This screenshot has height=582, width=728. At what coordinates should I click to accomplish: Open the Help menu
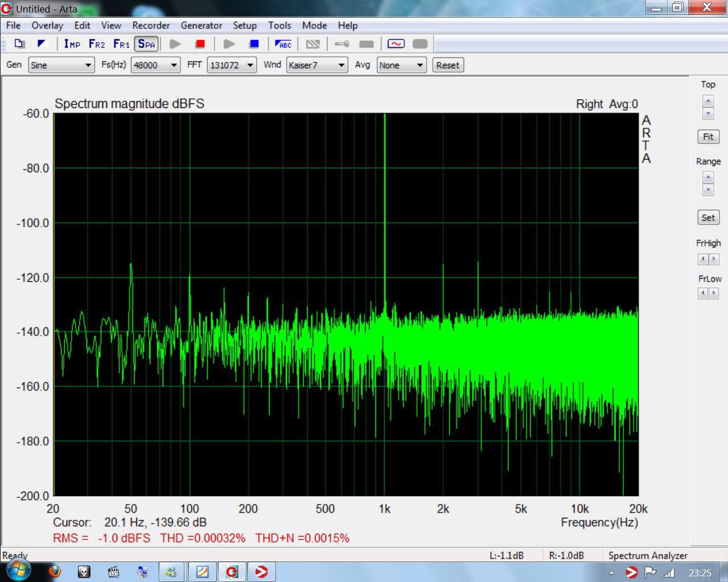coord(347,25)
